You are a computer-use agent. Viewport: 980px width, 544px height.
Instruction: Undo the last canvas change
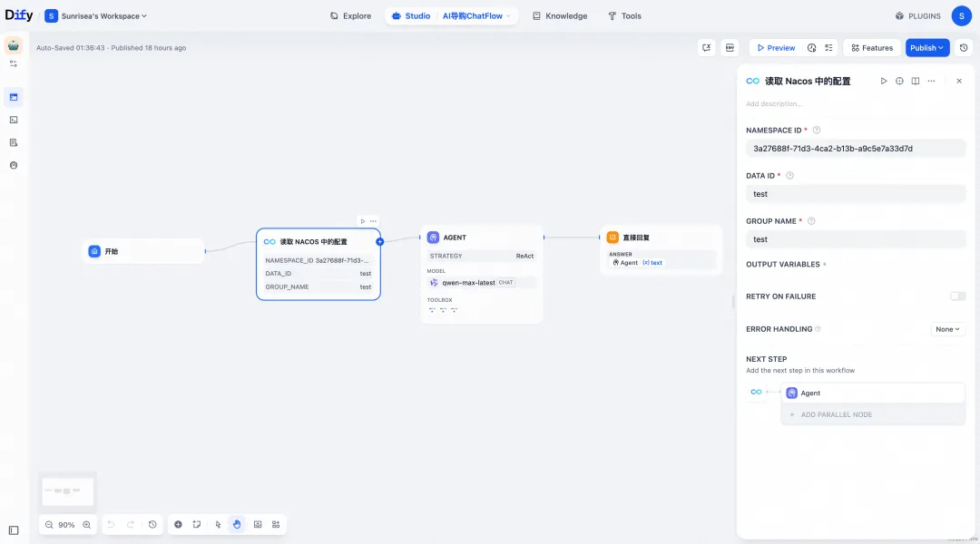111,525
